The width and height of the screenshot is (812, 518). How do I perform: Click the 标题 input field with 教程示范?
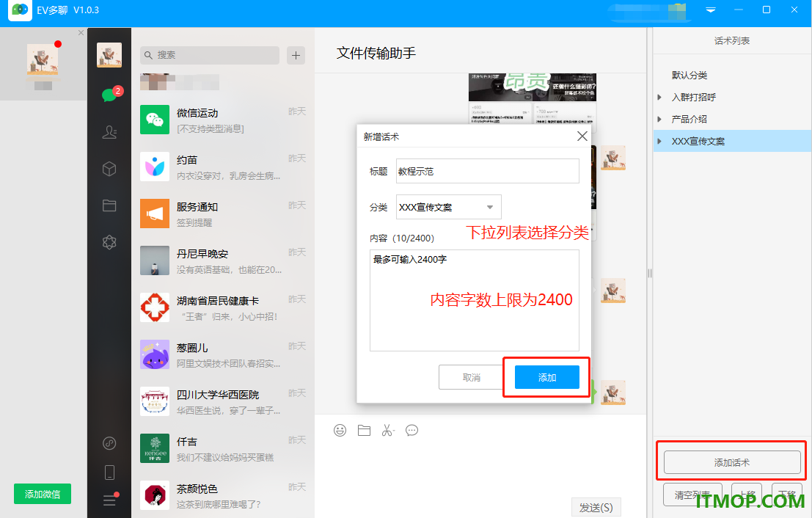pyautogui.click(x=487, y=171)
